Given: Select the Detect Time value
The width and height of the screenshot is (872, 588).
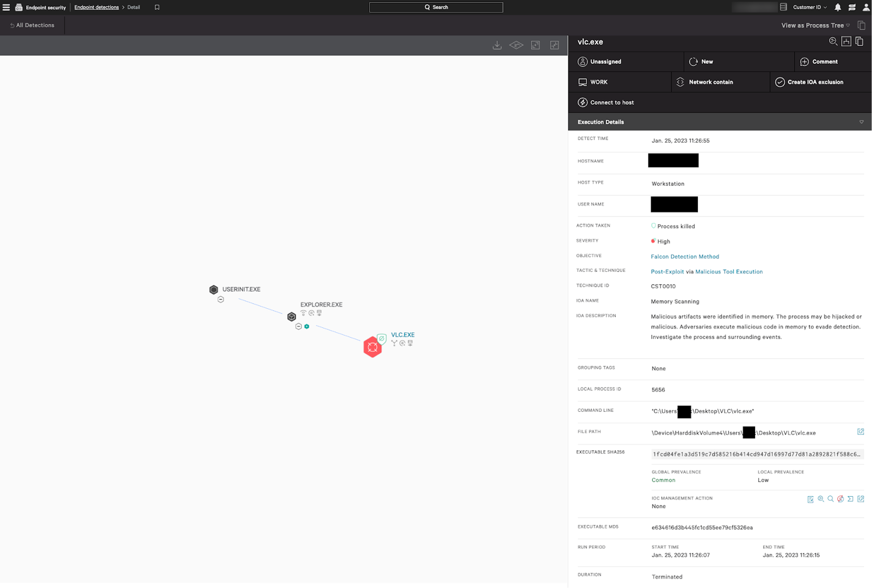Looking at the screenshot, I should [680, 141].
